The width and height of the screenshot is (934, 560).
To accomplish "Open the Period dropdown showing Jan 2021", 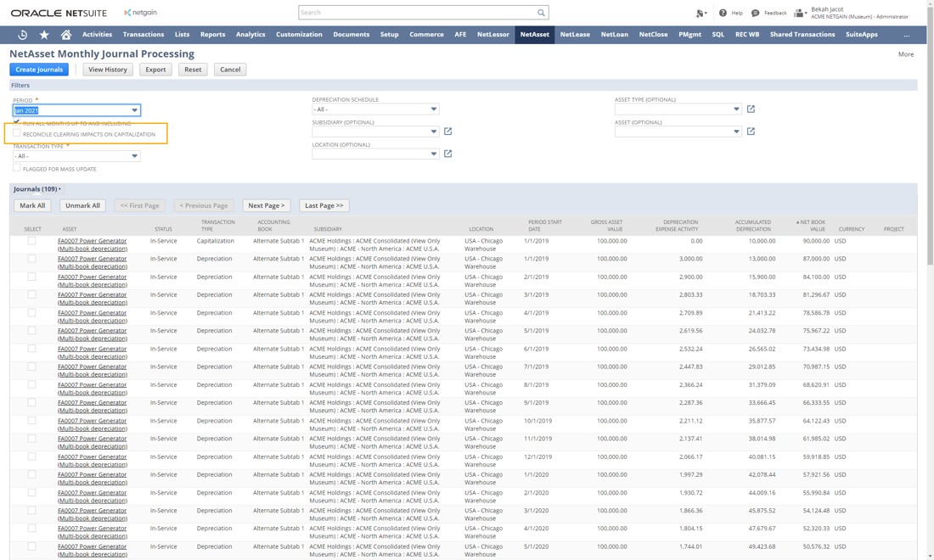I will 76,110.
